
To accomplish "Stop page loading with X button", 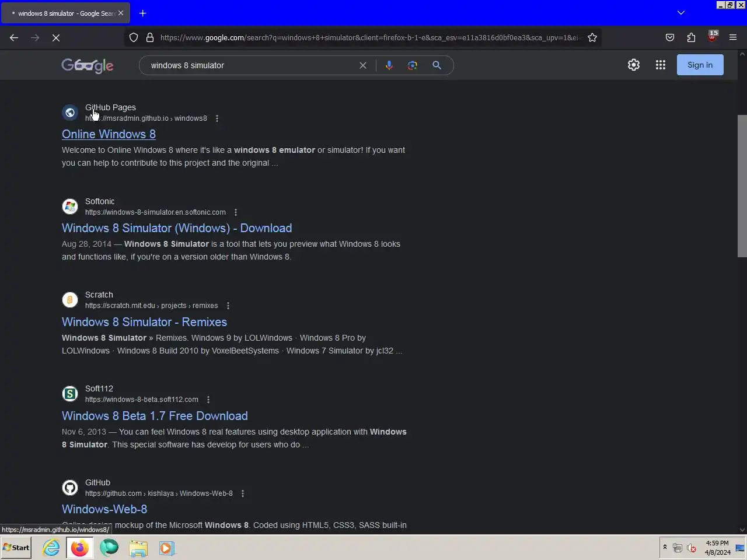I will (x=56, y=37).
